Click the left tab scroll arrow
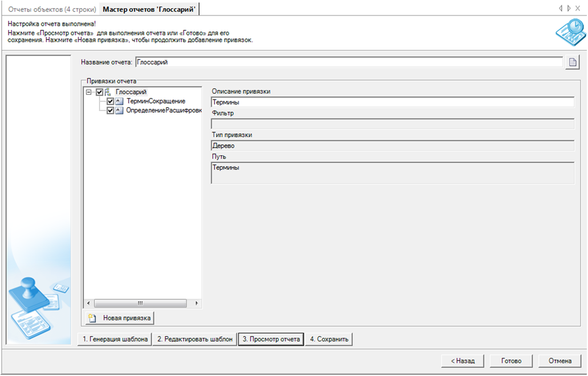588x376 pixels. pos(561,9)
